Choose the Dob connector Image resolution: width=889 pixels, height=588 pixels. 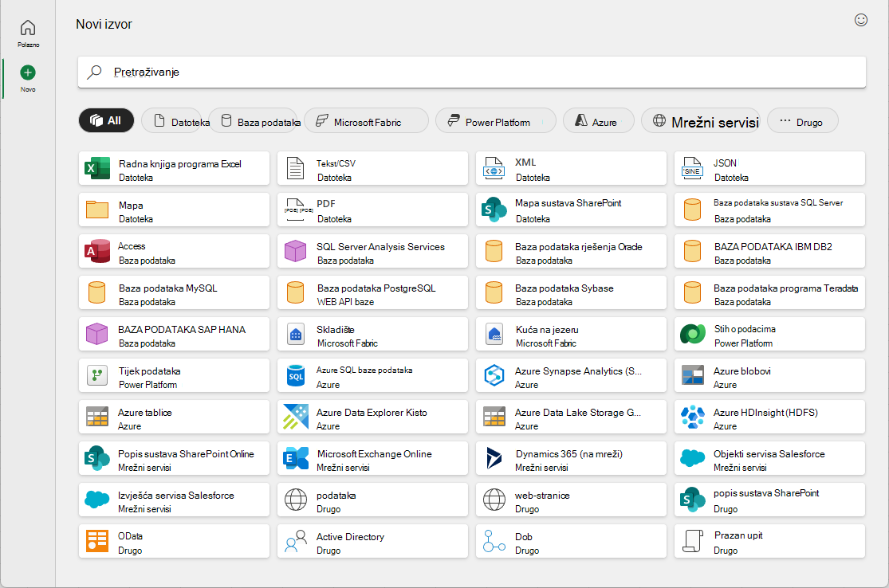(x=572, y=541)
